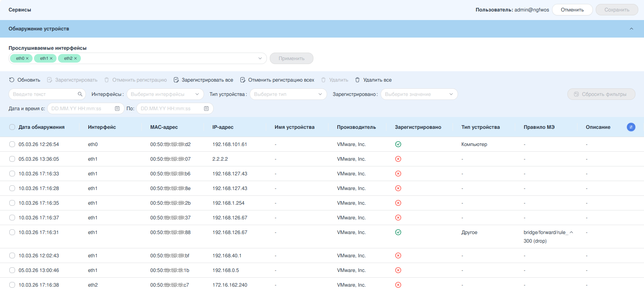This screenshot has height=292, width=644.
Task: Collapse the Обнаружение устройств section
Action: coord(631,29)
